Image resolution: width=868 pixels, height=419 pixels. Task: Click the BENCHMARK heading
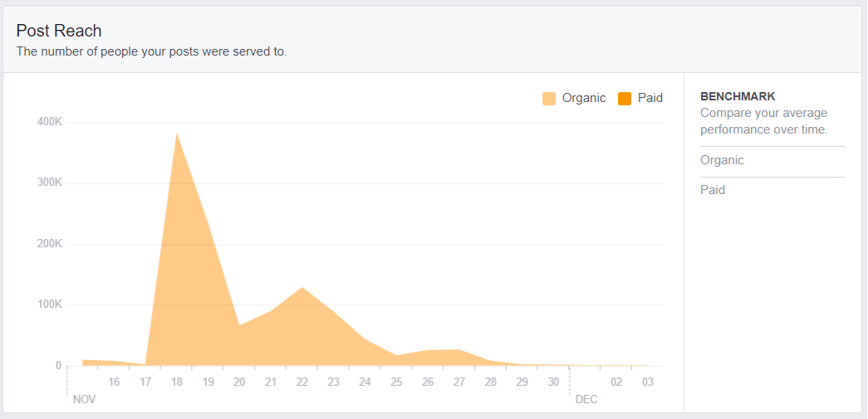tap(738, 97)
